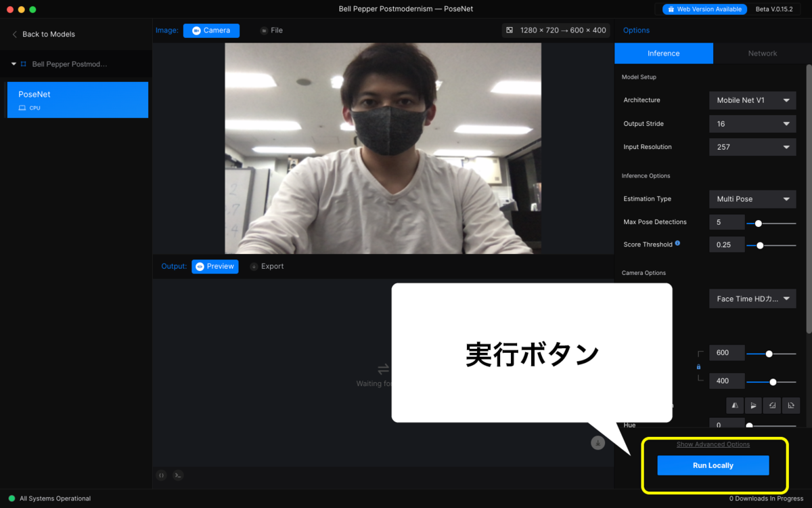Change Estimation Type via Multi Pose dropdown
The image size is (812, 508).
point(752,198)
